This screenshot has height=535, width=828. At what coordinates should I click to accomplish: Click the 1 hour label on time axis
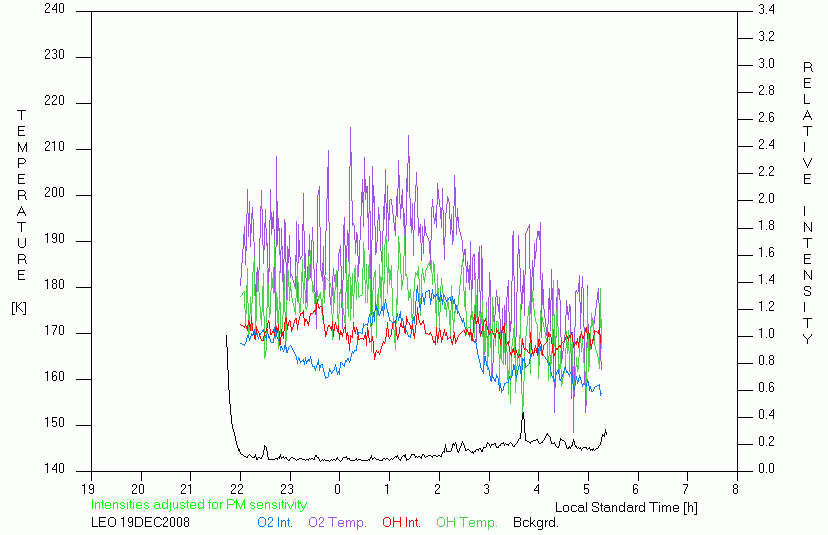[x=388, y=490]
